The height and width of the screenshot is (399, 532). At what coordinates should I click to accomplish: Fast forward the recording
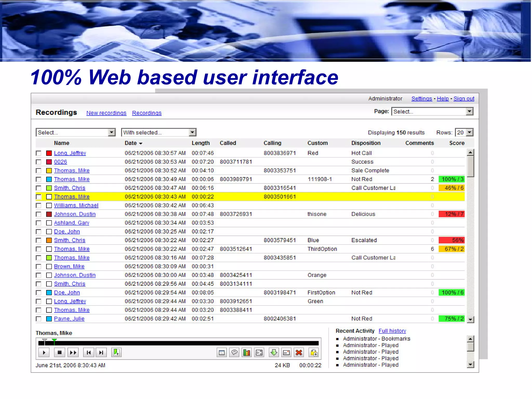click(x=73, y=353)
